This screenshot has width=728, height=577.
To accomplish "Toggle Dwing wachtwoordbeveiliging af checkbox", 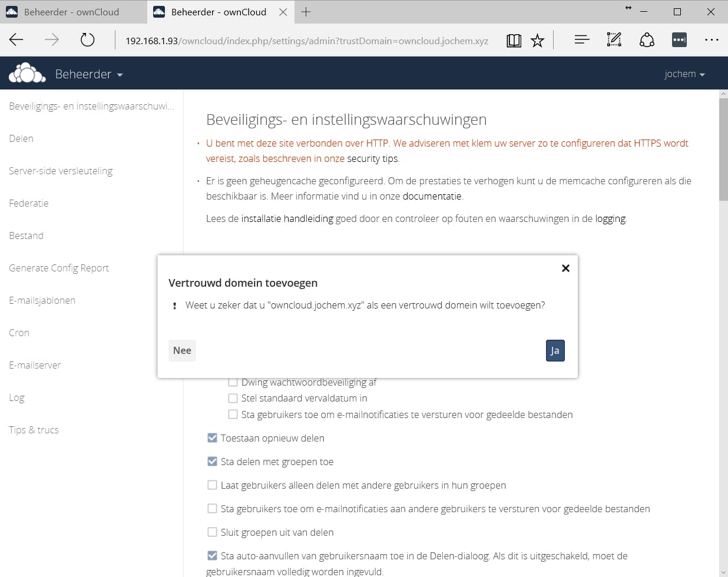I will coord(233,382).
